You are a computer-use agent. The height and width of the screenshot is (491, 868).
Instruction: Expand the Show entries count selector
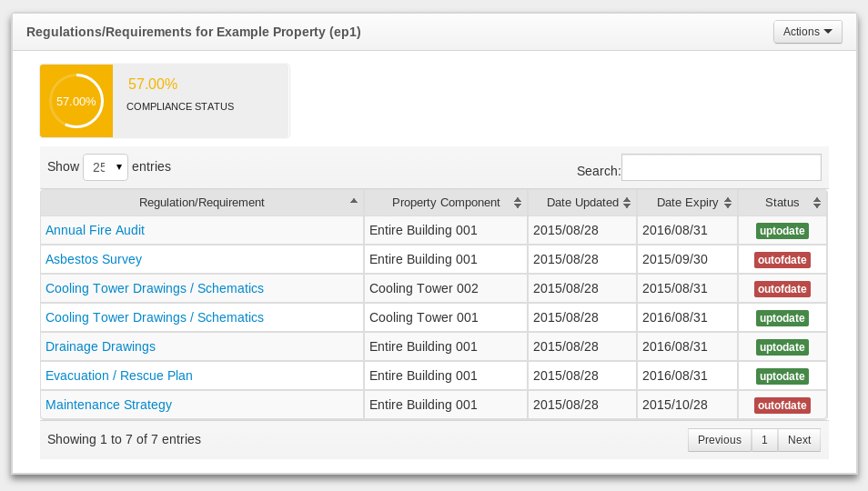coord(106,167)
